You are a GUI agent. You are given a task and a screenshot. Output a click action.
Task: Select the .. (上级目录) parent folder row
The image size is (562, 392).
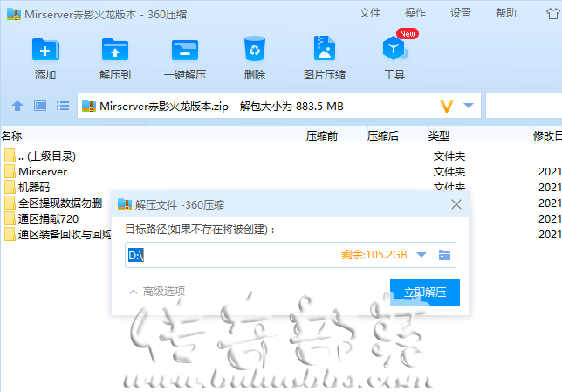pyautogui.click(x=47, y=156)
